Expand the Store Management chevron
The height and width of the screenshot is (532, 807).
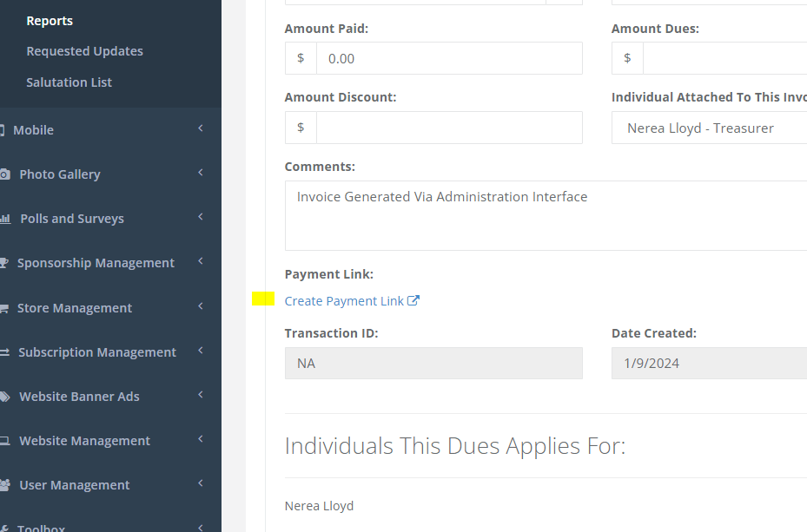201,307
